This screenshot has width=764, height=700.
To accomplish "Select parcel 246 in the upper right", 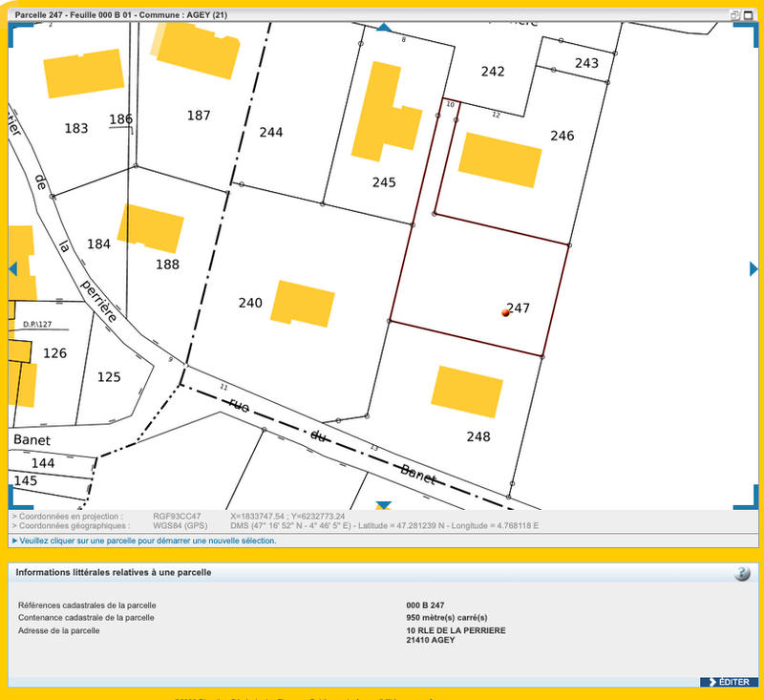I will pos(563,136).
